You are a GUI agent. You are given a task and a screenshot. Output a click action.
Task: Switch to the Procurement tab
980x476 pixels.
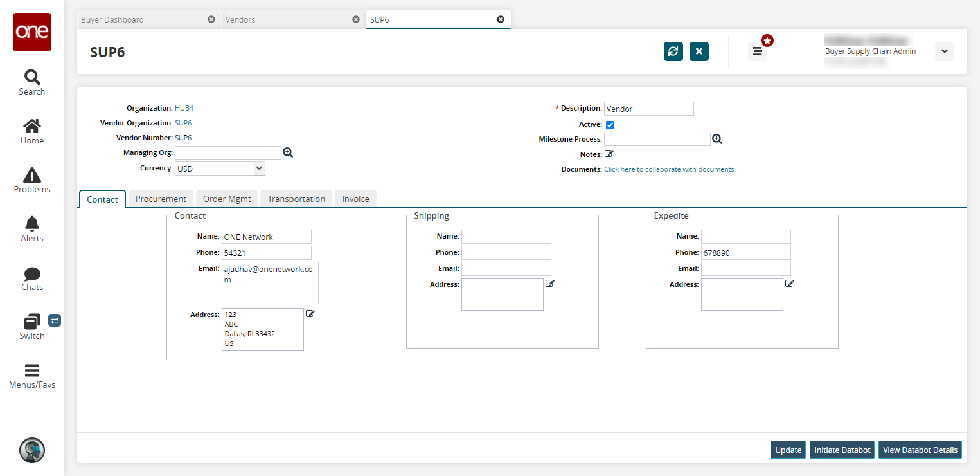point(161,199)
